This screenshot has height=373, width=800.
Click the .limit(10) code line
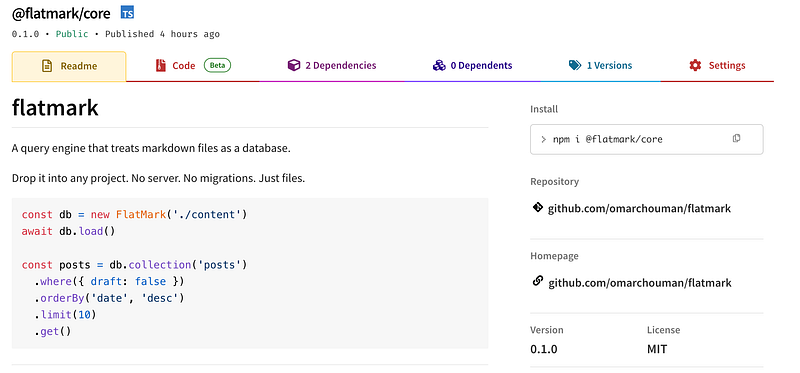coord(65,314)
